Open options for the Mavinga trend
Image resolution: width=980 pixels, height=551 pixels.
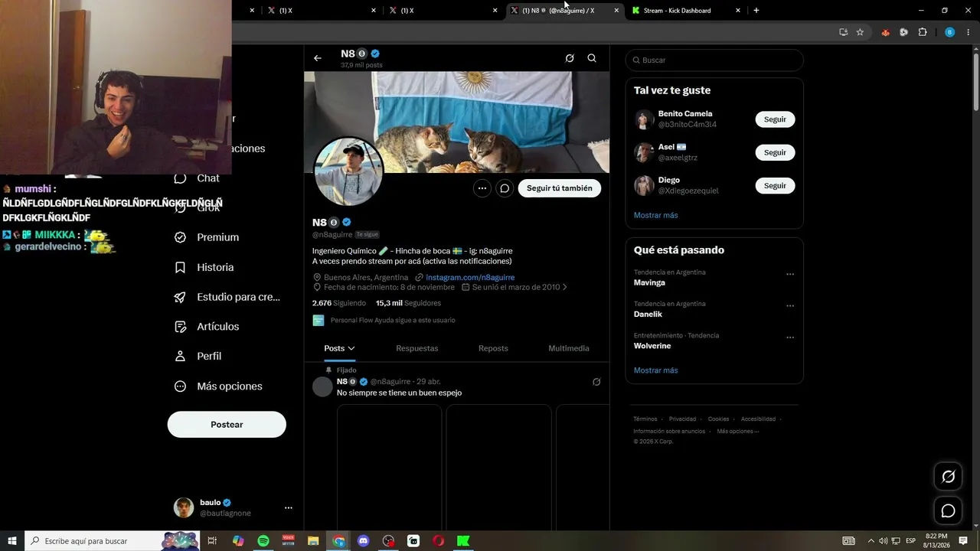[x=790, y=274]
